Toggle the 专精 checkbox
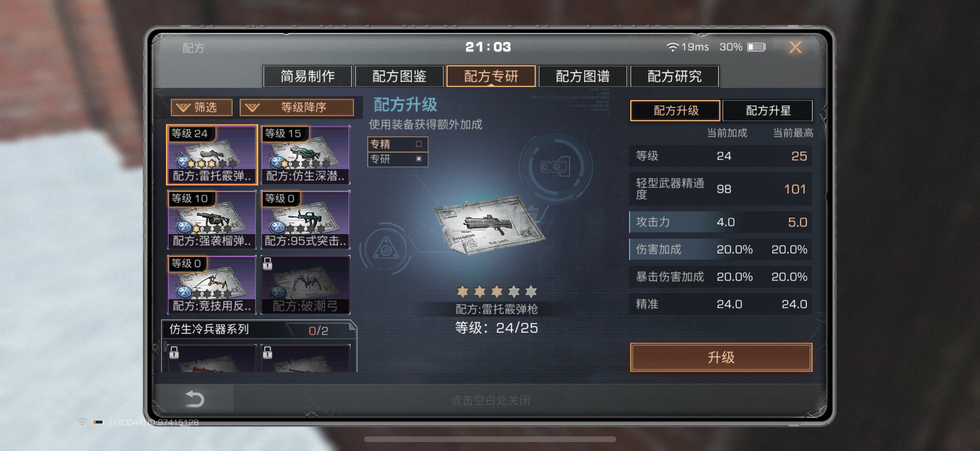Image resolution: width=980 pixels, height=451 pixels. pos(419,144)
